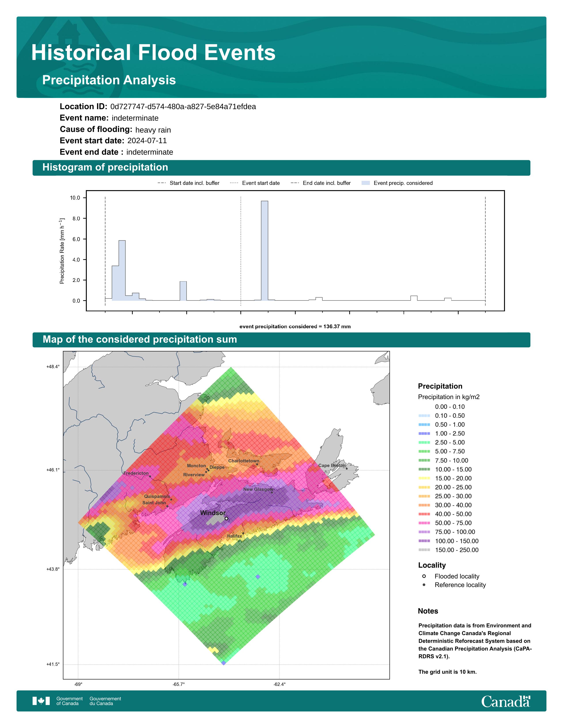
Task: Click the 'Event start date' histogram legend entry
Action: pyautogui.click(x=255, y=183)
